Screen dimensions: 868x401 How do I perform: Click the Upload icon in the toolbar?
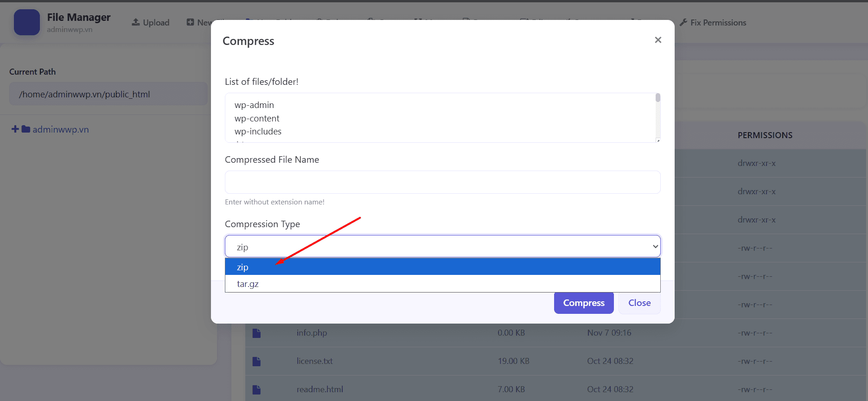coord(136,22)
